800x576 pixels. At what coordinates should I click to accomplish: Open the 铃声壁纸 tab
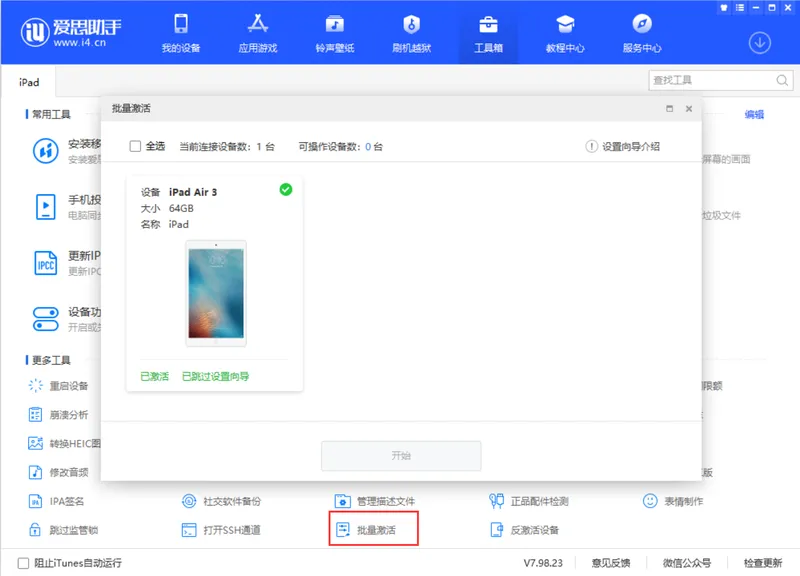(x=335, y=33)
